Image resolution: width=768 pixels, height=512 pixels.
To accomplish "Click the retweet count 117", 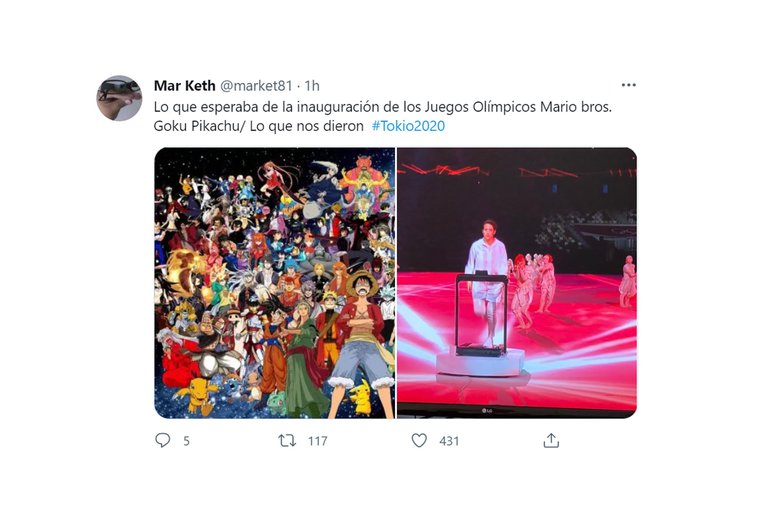I will click(317, 441).
